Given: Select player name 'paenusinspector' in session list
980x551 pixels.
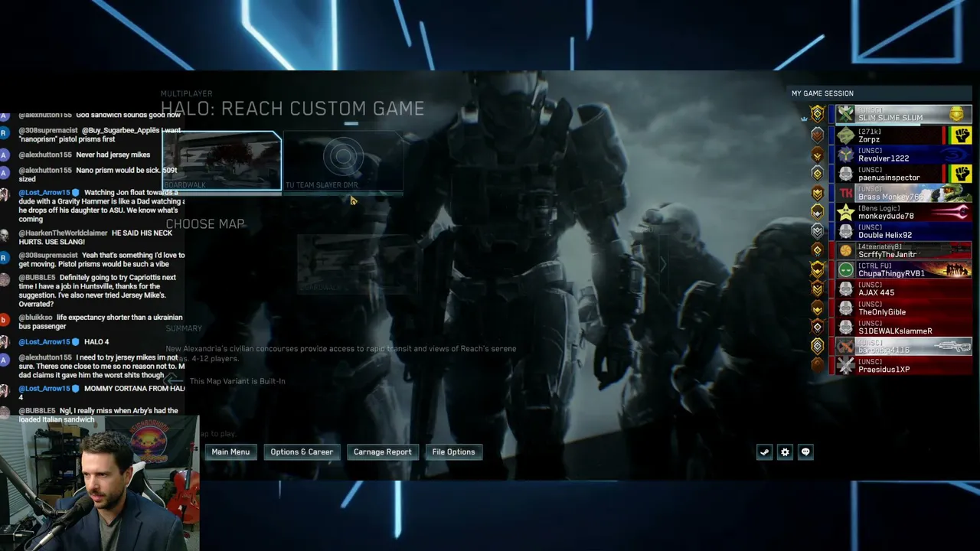Looking at the screenshot, I should click(x=889, y=178).
